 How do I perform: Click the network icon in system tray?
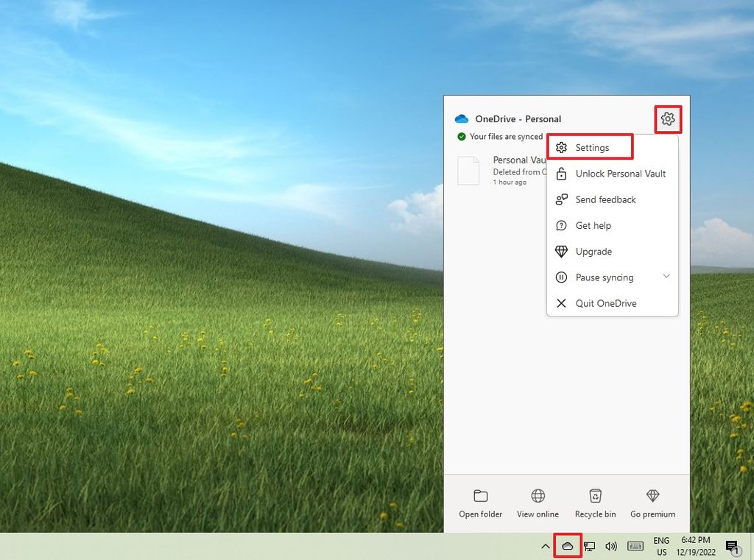pyautogui.click(x=589, y=546)
